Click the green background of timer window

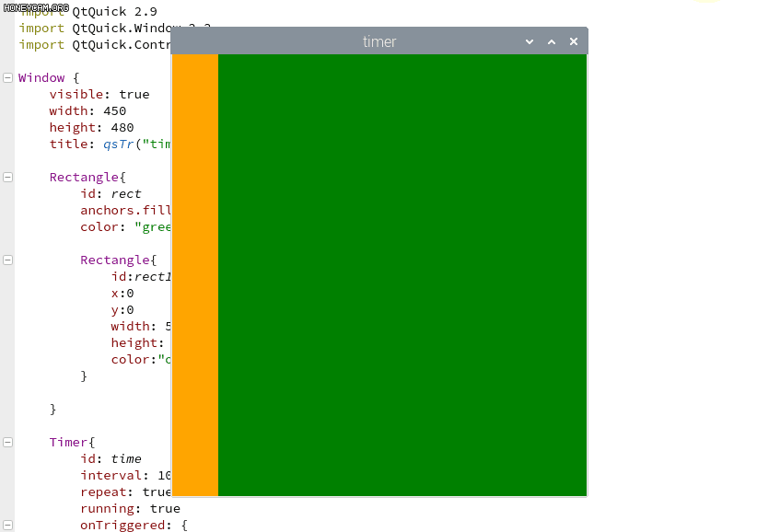coord(402,274)
